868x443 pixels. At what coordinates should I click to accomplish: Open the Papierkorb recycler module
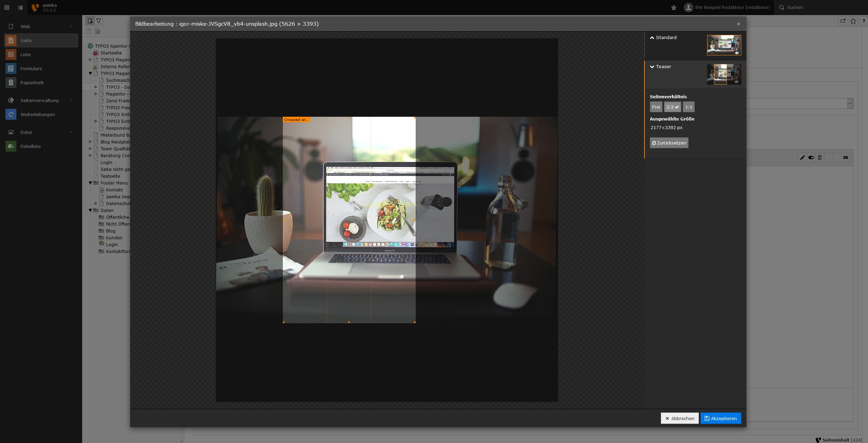(32, 83)
